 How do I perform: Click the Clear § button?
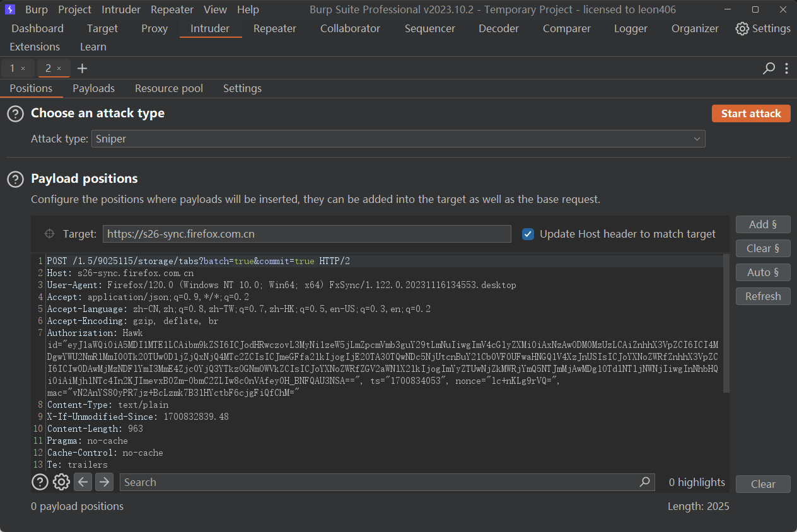tap(763, 248)
